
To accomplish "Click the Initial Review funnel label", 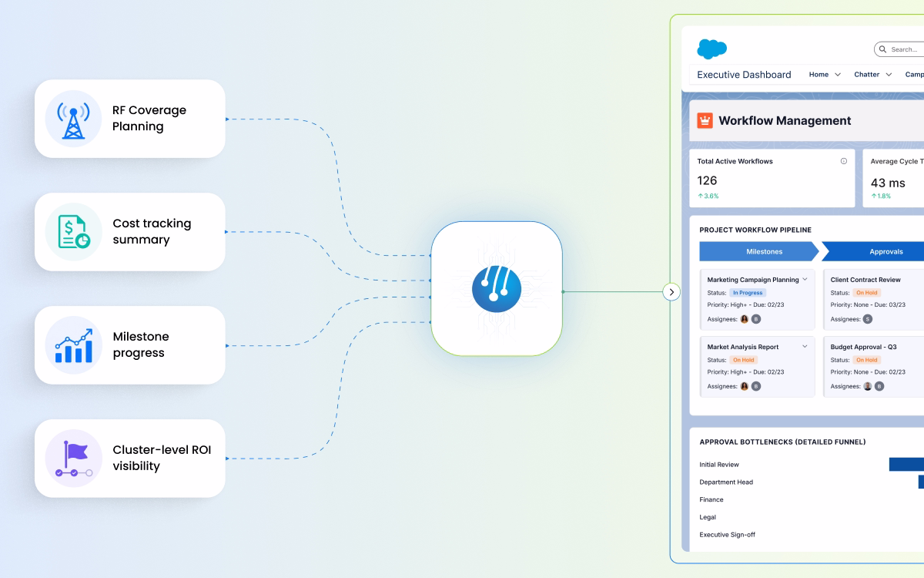I will [x=719, y=465].
